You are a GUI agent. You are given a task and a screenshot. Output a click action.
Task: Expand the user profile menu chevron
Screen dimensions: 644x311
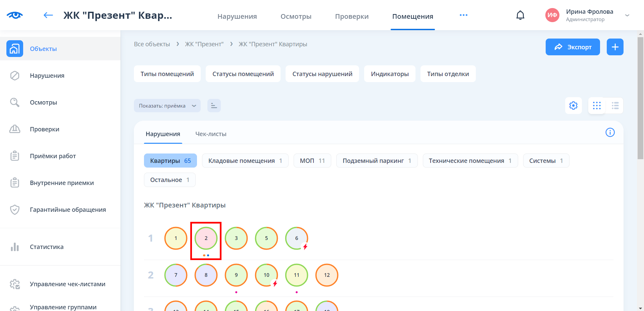627,15
